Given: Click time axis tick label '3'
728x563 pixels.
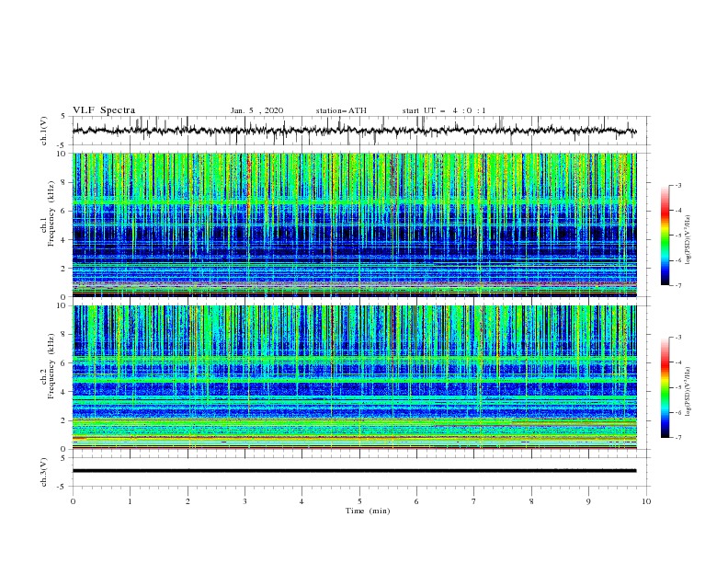Looking at the screenshot, I should pos(245,501).
